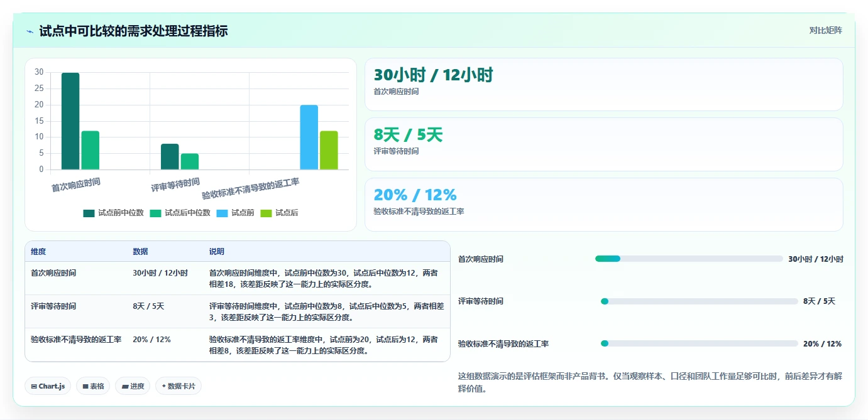868x420 pixels.
Task: Click the description mentioning 试点后中位数为5
Action: (327, 311)
